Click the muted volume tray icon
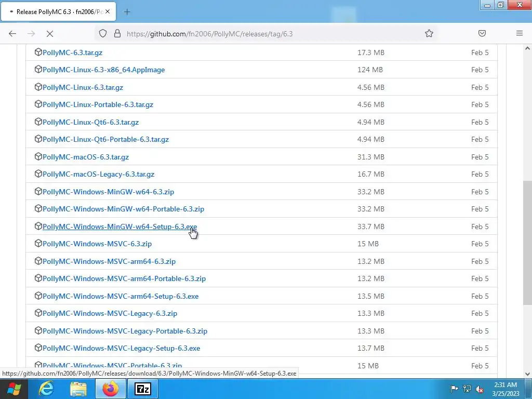Image resolution: width=532 pixels, height=399 pixels. coord(480,389)
